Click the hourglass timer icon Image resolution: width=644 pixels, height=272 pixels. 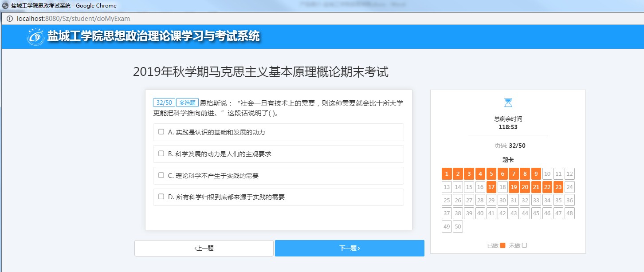508,103
